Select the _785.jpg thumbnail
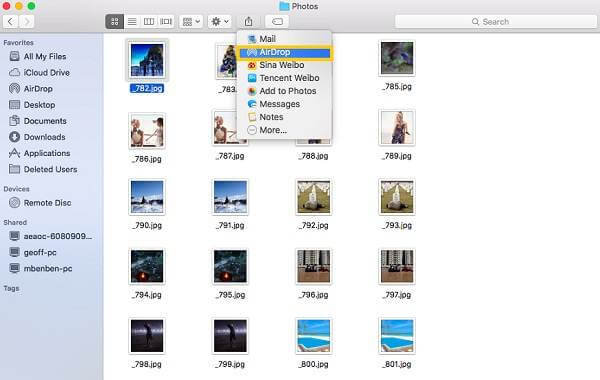Image resolution: width=600 pixels, height=380 pixels. click(397, 58)
